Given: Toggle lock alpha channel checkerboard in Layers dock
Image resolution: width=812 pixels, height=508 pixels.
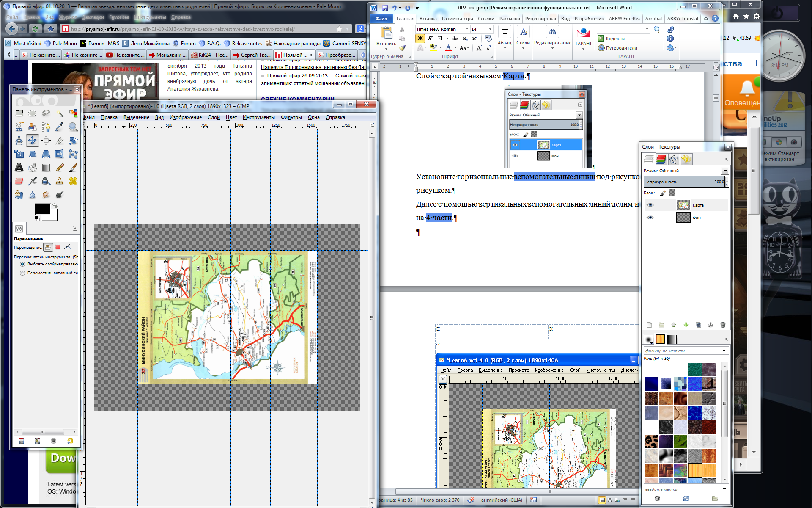Looking at the screenshot, I should (672, 193).
